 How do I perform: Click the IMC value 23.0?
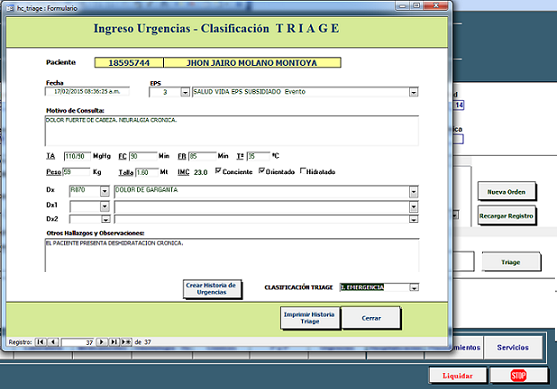pyautogui.click(x=201, y=172)
